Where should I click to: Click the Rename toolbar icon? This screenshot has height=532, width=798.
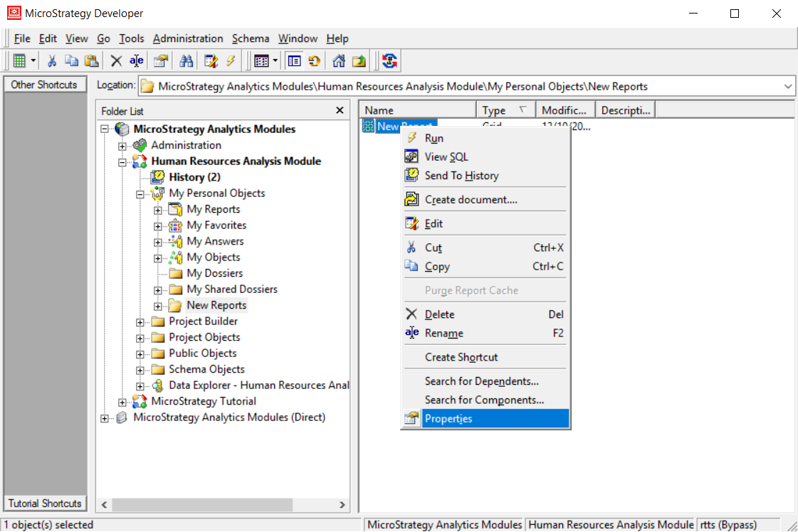pos(137,61)
